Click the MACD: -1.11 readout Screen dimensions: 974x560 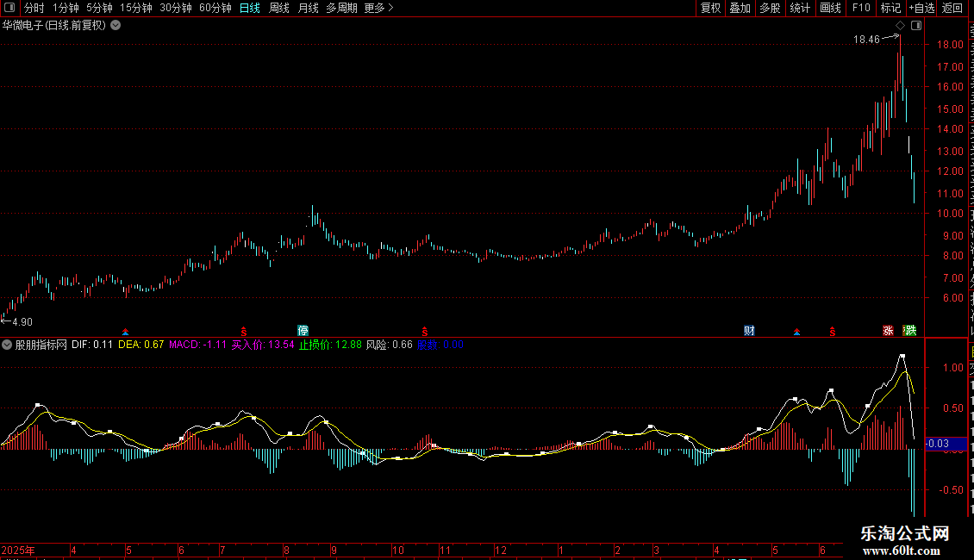coord(197,345)
